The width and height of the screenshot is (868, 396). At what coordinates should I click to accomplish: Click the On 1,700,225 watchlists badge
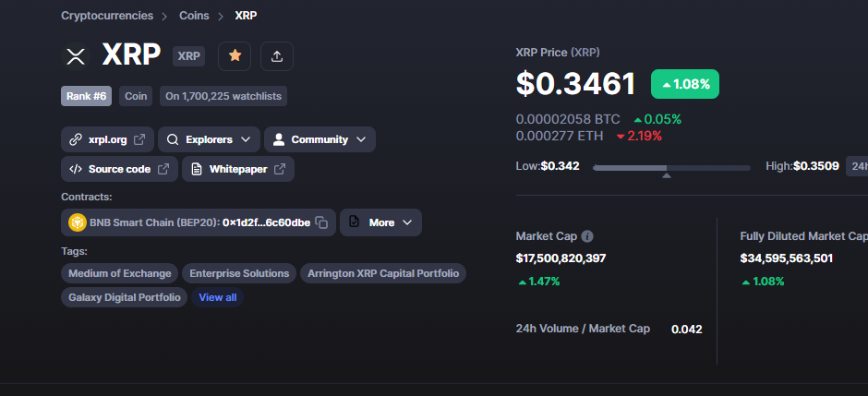tap(223, 96)
